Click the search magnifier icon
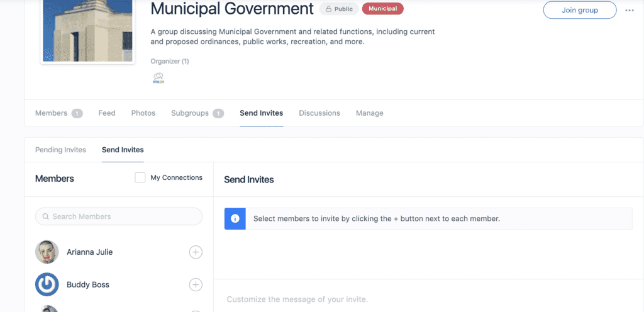The width and height of the screenshot is (644, 312). pyautogui.click(x=45, y=216)
